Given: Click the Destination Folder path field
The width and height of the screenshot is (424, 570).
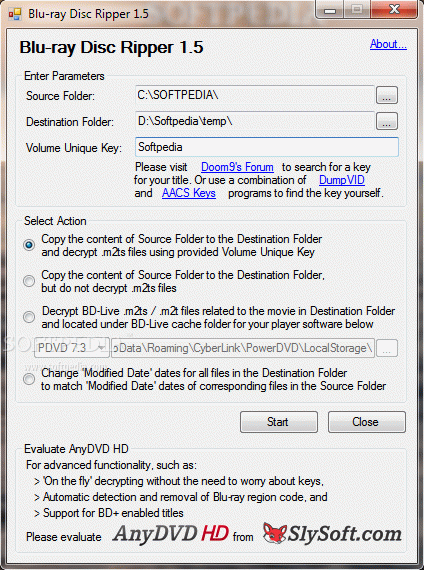Looking at the screenshot, I should pos(254,121).
